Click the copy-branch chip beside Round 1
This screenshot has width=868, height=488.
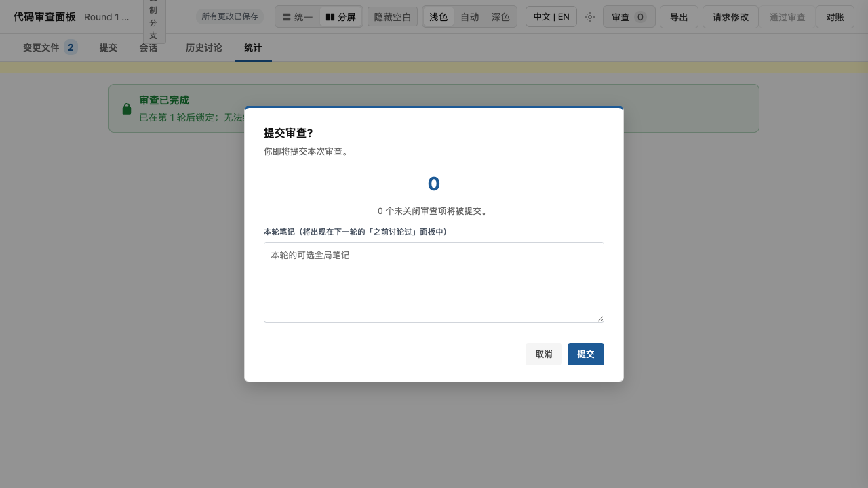(153, 20)
